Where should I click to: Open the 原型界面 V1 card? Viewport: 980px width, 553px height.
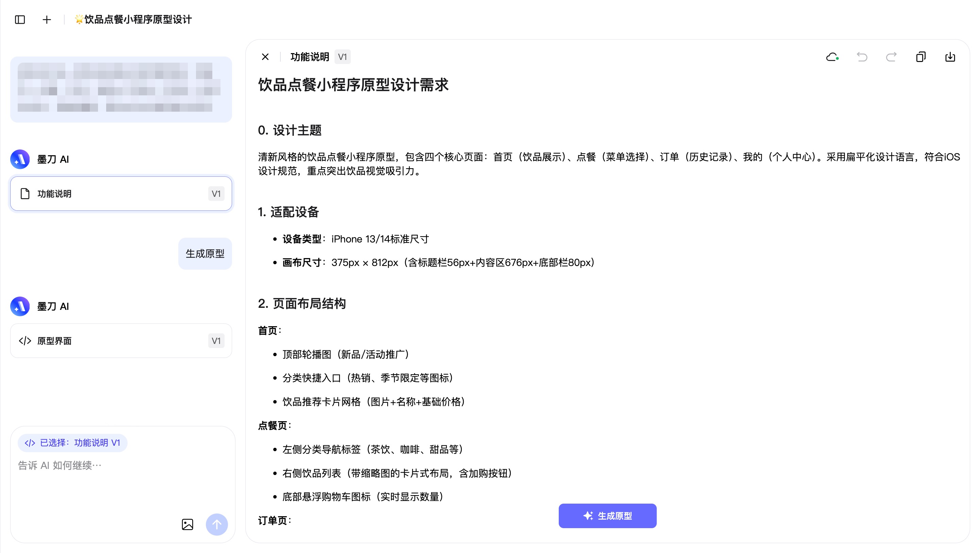tap(121, 340)
